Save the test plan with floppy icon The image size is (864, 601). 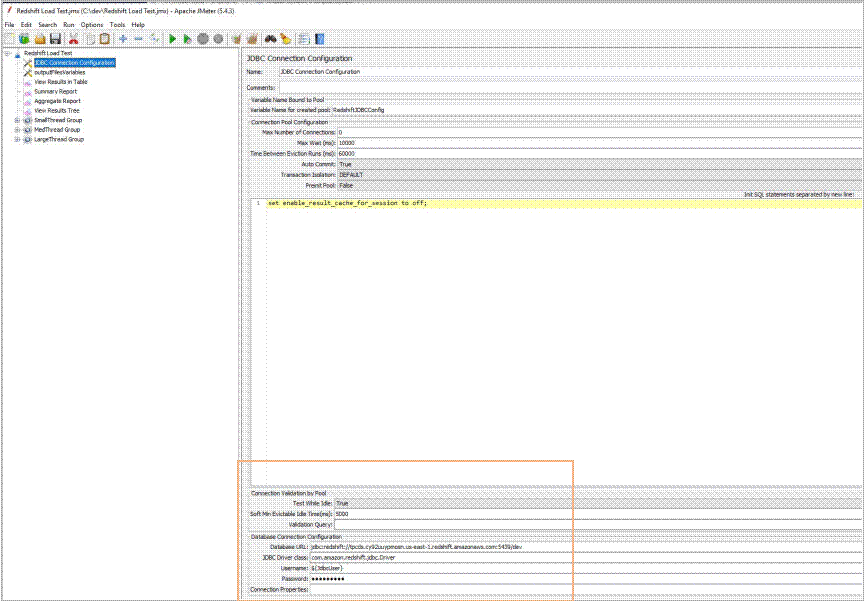point(55,39)
